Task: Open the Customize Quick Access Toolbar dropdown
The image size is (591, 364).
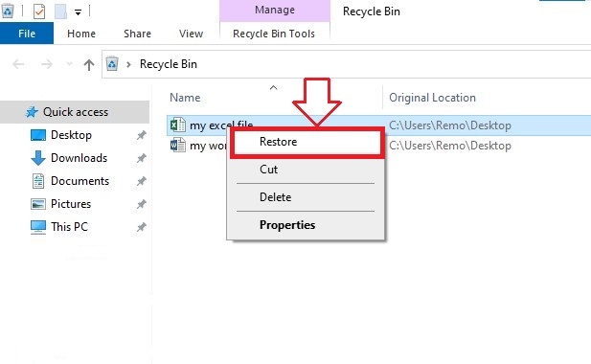Action: click(x=78, y=12)
